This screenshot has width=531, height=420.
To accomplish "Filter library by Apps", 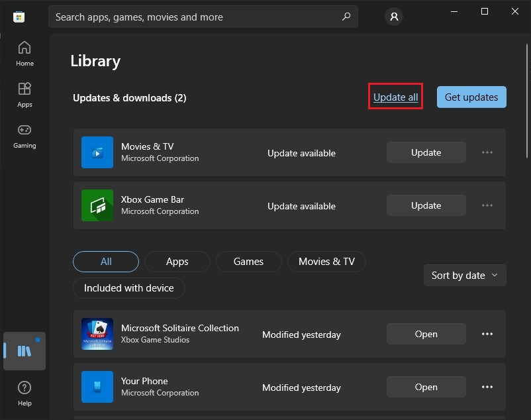I will coord(177,262).
